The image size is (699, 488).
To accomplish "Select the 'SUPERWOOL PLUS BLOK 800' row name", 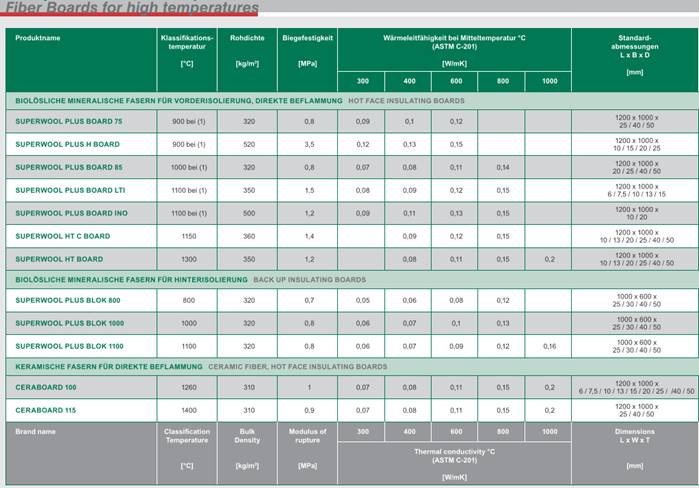I will click(x=68, y=300).
